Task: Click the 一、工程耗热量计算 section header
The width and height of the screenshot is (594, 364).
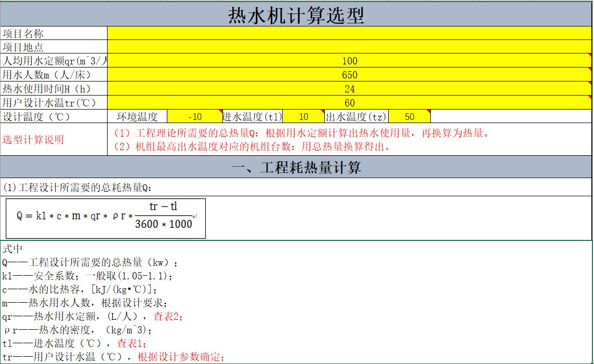Action: point(297,168)
